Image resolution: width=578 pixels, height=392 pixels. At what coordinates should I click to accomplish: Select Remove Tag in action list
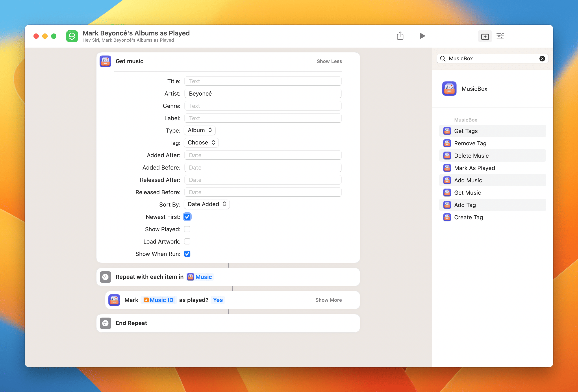tap(493, 143)
